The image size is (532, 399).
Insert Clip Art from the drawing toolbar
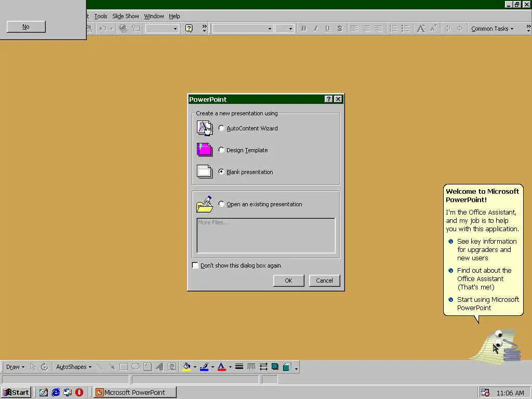coord(171,367)
